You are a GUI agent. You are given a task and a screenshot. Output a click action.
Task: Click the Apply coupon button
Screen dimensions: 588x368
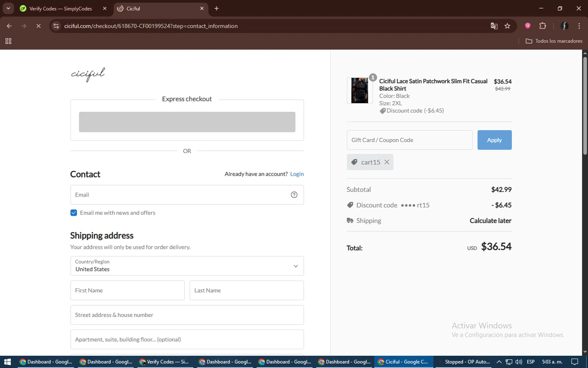pyautogui.click(x=494, y=140)
